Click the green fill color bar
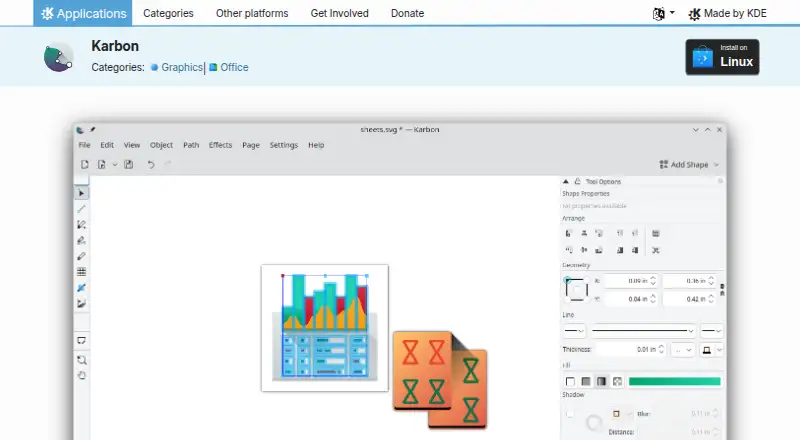 pyautogui.click(x=674, y=381)
